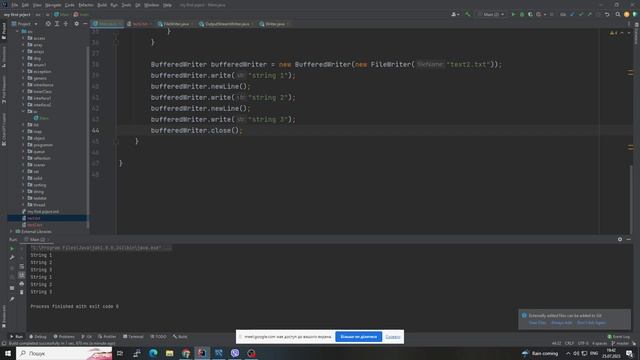Click the print icon in the Run panel

point(22,284)
